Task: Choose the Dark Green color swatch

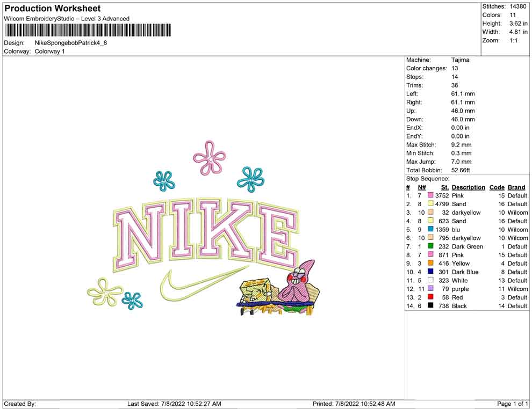Action: 430,246
